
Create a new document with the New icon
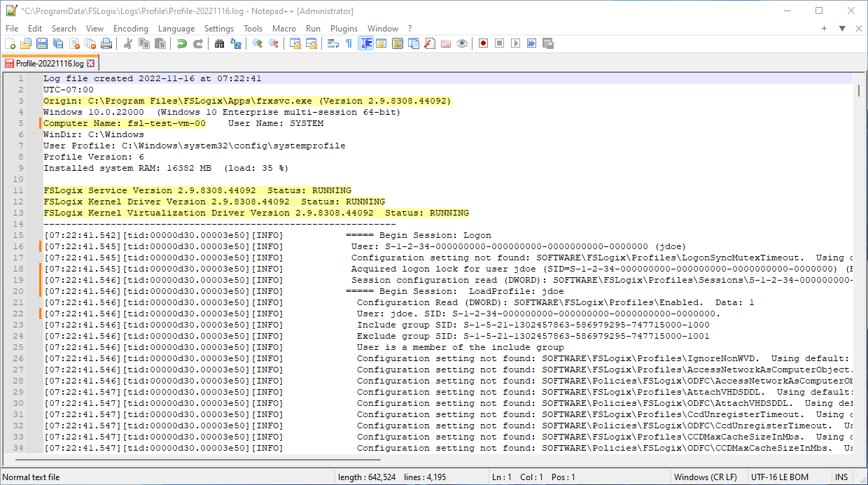point(10,43)
